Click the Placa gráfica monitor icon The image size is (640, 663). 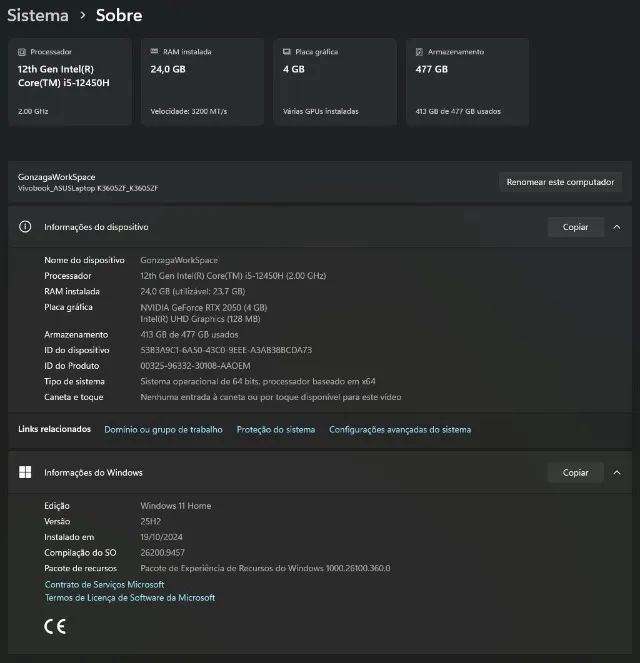pos(287,52)
